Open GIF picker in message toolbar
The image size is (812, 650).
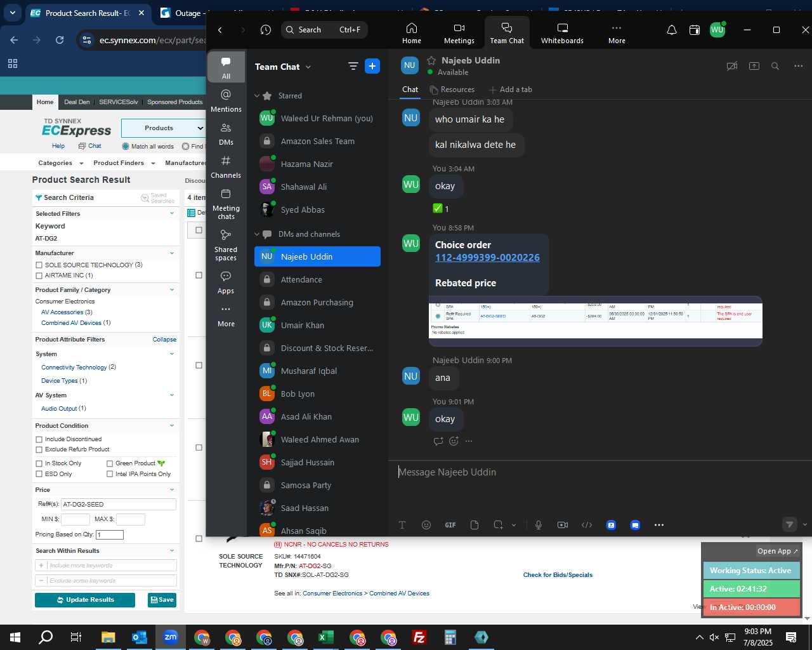pyautogui.click(x=450, y=525)
